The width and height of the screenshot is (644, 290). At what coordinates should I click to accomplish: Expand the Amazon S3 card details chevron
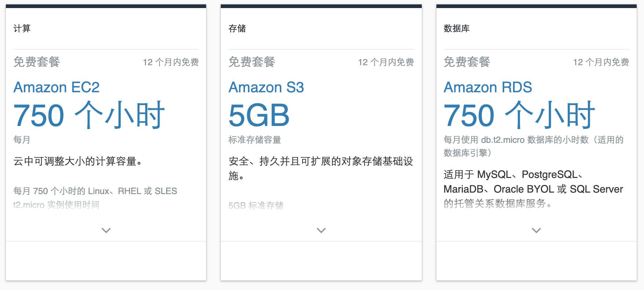click(321, 230)
